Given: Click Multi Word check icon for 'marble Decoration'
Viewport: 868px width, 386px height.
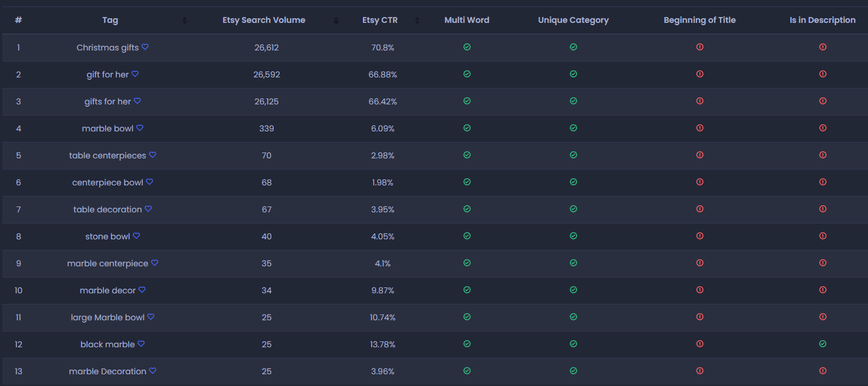Looking at the screenshot, I should tap(467, 371).
